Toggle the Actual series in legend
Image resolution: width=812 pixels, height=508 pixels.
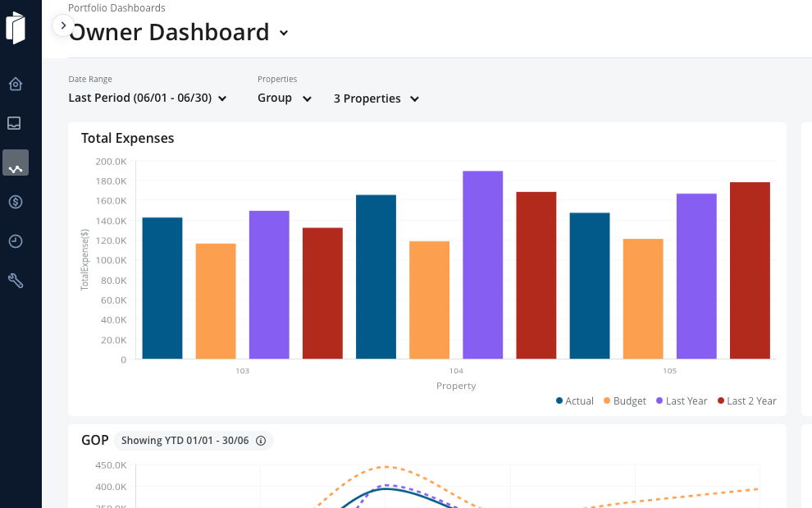[575, 400]
